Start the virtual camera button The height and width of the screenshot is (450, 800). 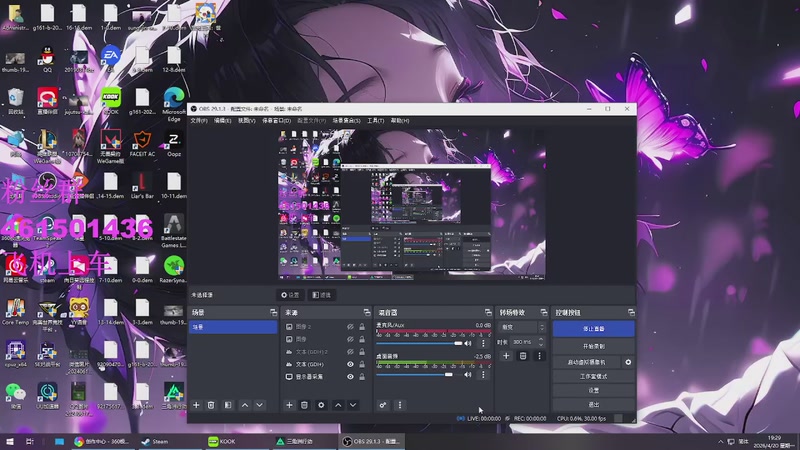pyautogui.click(x=586, y=362)
